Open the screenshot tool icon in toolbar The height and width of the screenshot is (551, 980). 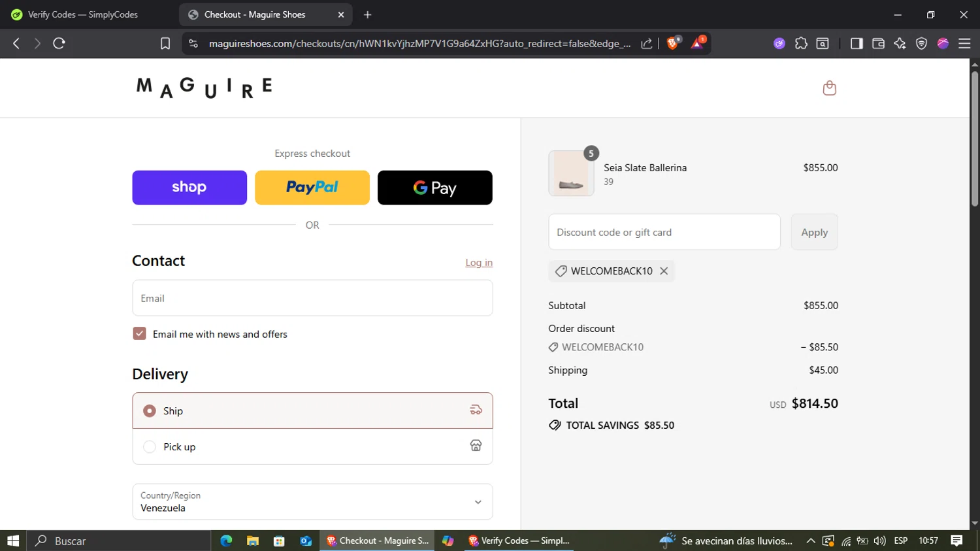coord(823,43)
